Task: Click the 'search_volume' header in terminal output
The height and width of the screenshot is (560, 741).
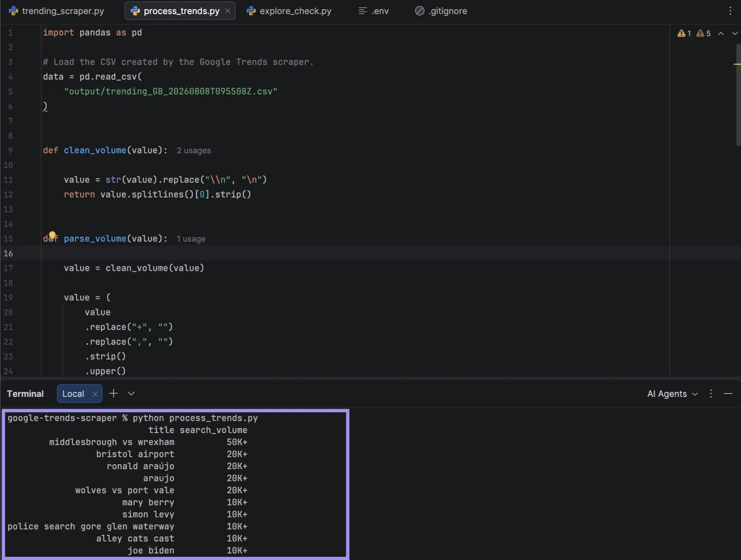Action: click(x=213, y=430)
